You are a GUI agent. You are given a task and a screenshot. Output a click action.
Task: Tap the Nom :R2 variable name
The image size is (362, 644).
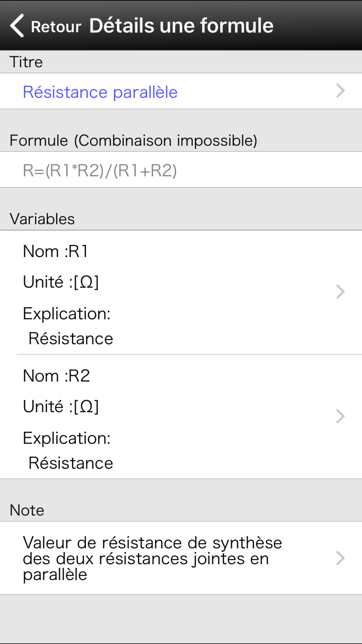point(57,376)
